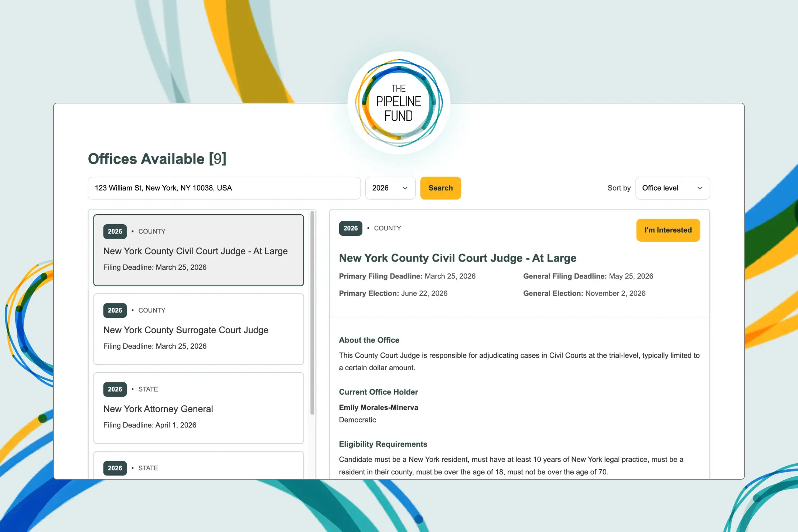The height and width of the screenshot is (532, 798).
Task: Click current office holder Emily Morales-Minerva
Action: (378, 407)
